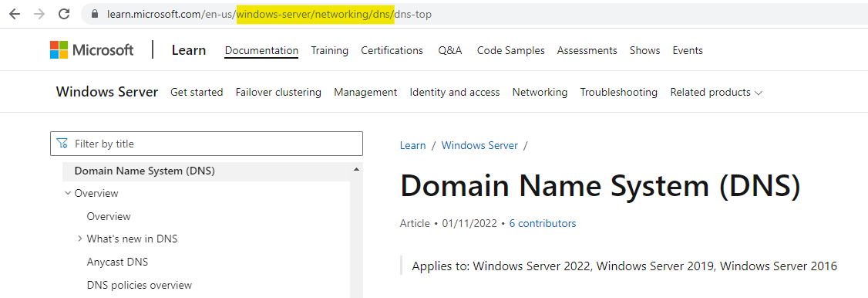This screenshot has width=868, height=298.
Task: Focus the Filter by title box
Action: pos(207,144)
